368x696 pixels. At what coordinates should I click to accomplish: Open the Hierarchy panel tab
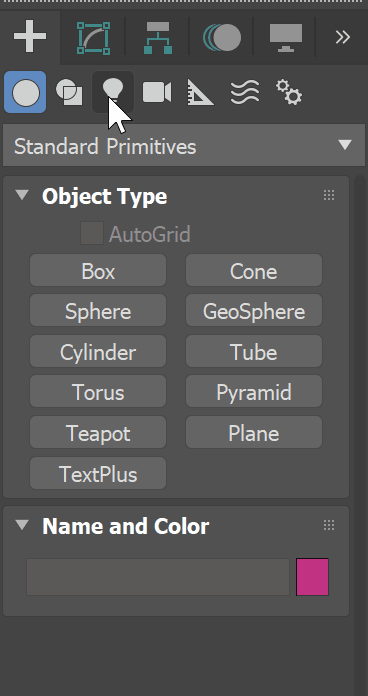158,38
